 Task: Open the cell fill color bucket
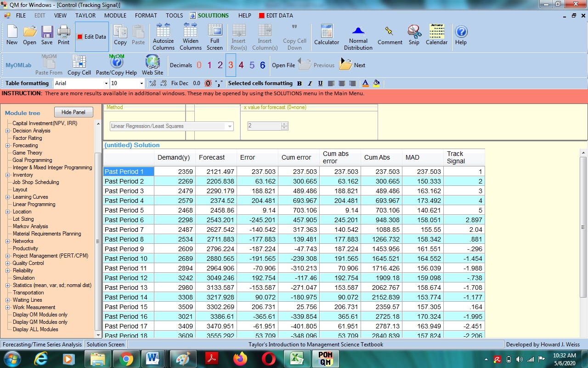pos(376,83)
